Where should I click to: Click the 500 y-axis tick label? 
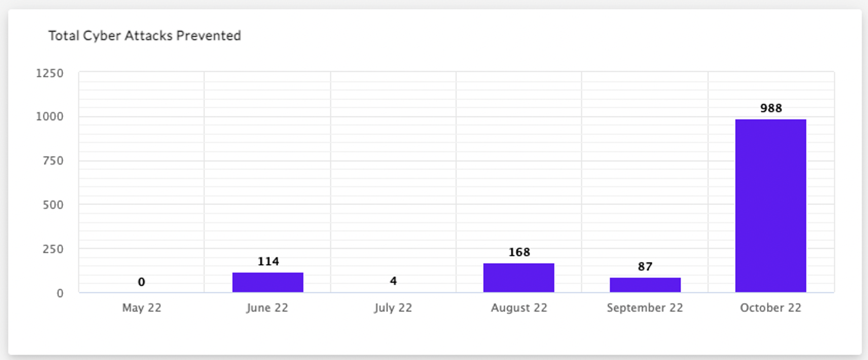(x=53, y=205)
